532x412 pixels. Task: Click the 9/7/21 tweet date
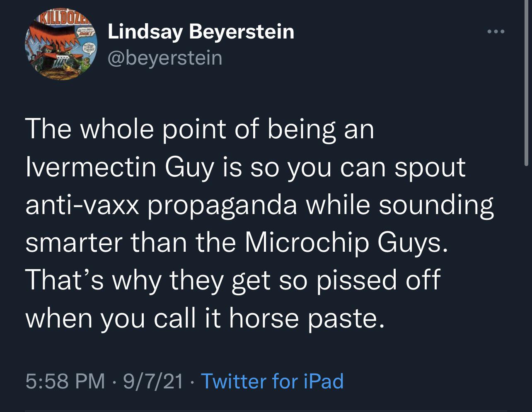coord(153,381)
